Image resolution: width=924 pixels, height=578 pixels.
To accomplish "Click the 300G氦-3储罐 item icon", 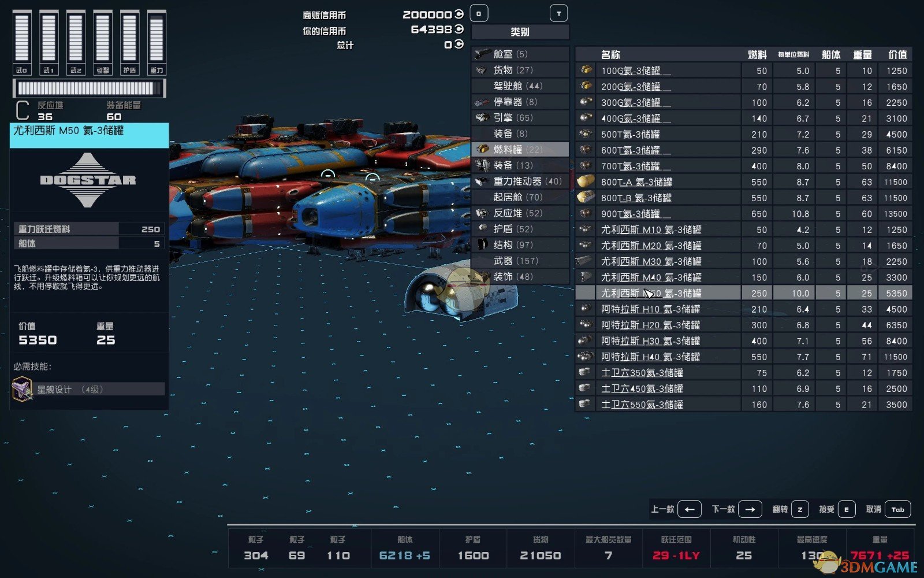I will pos(586,102).
